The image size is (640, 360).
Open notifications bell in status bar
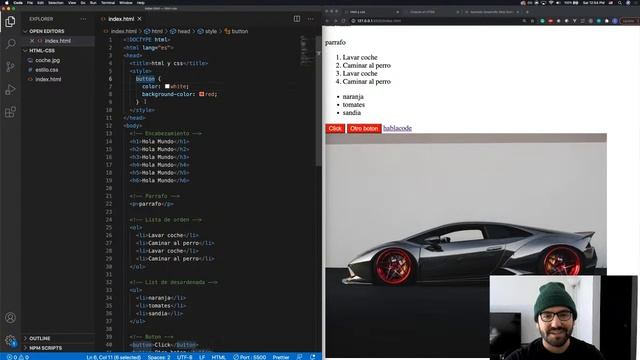313,357
